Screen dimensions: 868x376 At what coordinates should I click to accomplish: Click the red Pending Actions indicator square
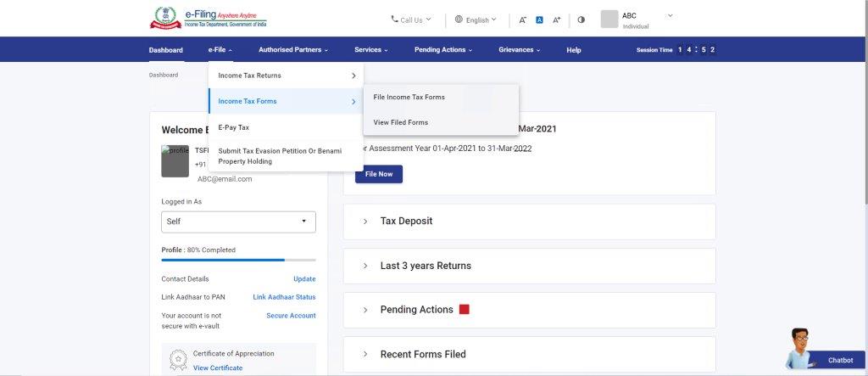[x=464, y=309]
